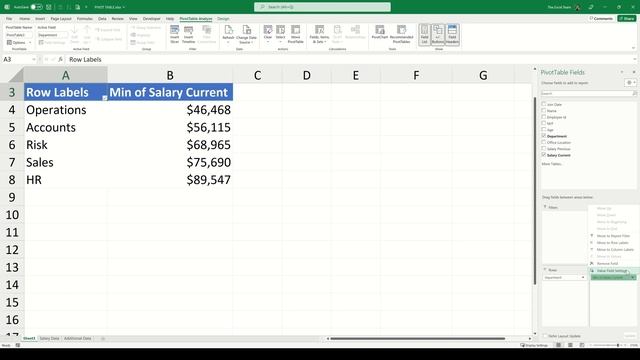
Task: Open Fields, Items & Sets
Action: coord(319,34)
